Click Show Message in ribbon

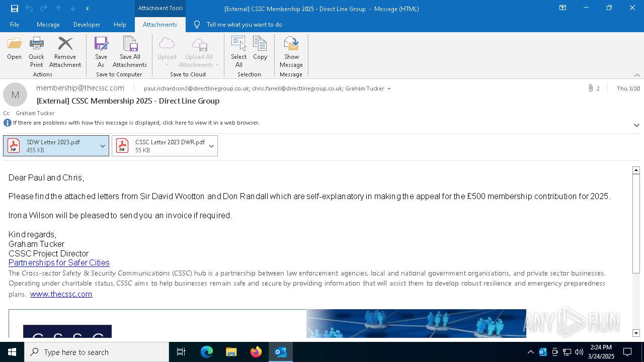[x=291, y=52]
